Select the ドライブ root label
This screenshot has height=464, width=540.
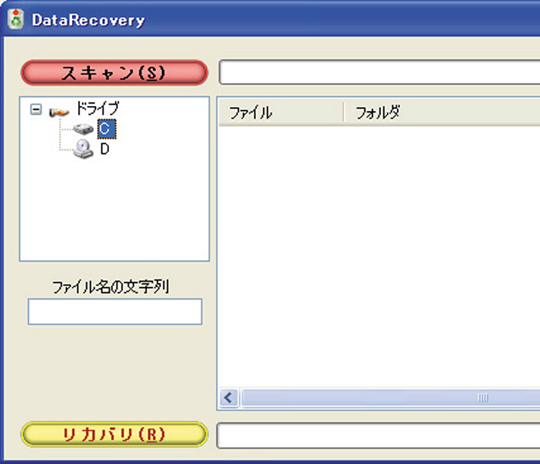[97, 108]
